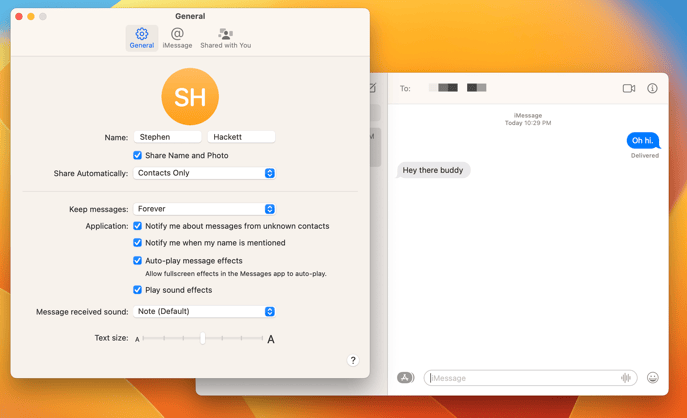Click the 'Oh hi.' sent message bubble
The height and width of the screenshot is (418, 687).
[x=643, y=141]
